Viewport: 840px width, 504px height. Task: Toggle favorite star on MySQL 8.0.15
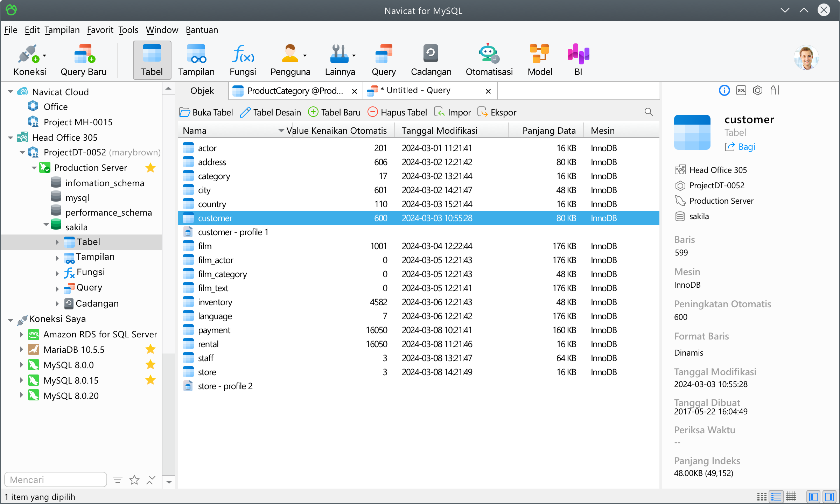pos(150,380)
